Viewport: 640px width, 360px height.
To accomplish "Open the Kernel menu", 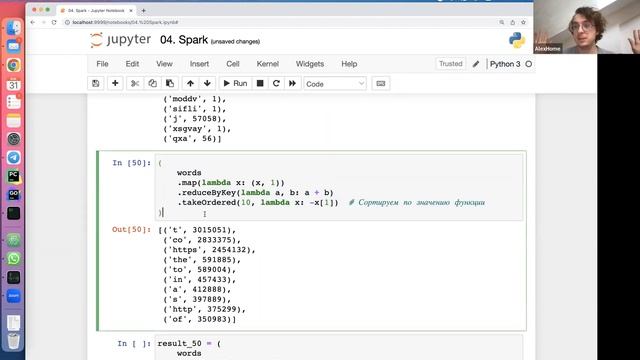I will point(268,64).
